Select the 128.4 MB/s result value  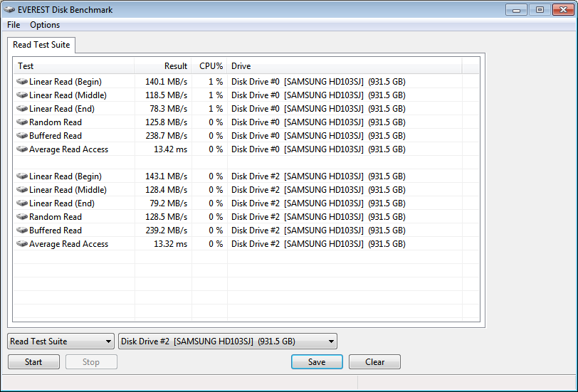[x=167, y=190]
